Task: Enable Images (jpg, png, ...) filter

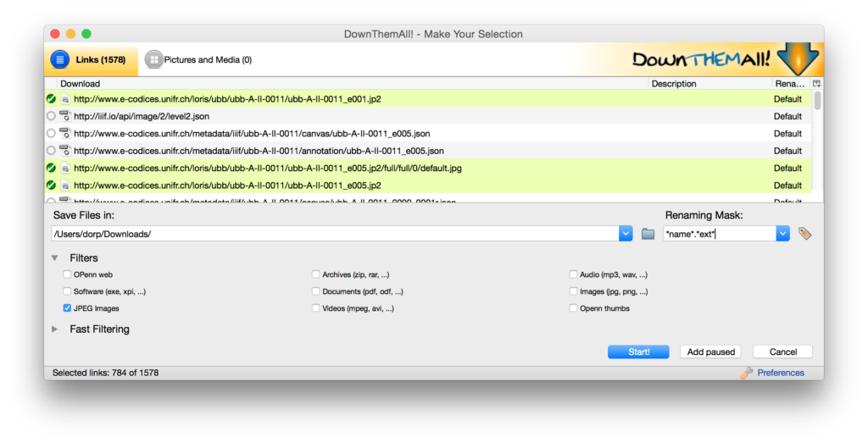Action: [573, 291]
